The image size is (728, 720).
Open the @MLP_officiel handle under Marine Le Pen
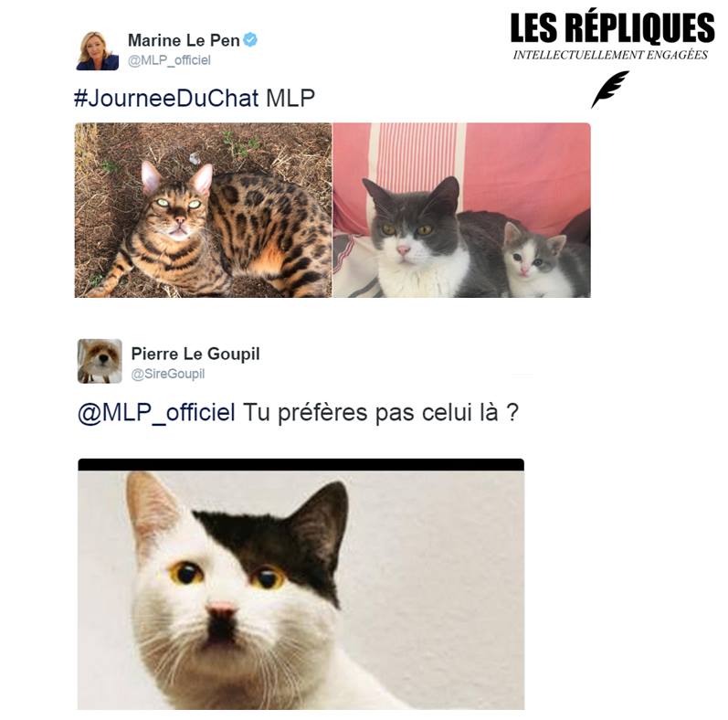[x=169, y=60]
